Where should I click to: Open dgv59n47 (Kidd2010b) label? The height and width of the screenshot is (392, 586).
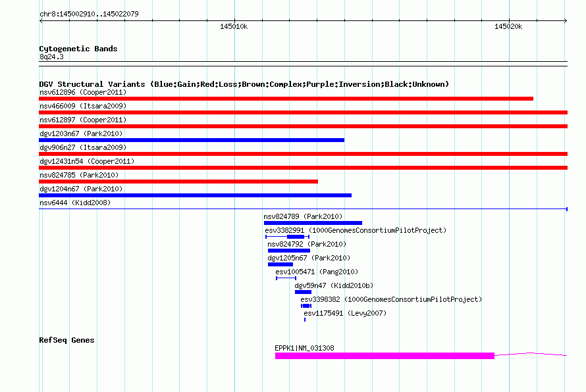coord(334,285)
